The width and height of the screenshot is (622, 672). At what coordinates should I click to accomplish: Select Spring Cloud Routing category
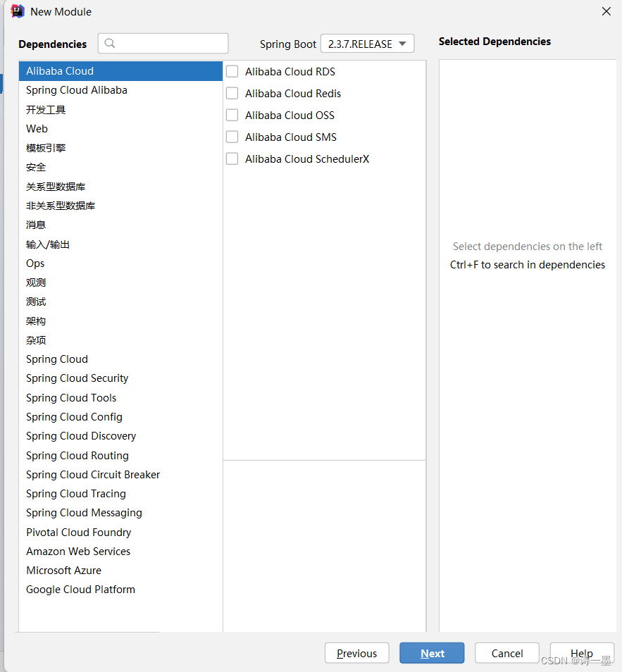[x=120, y=456]
